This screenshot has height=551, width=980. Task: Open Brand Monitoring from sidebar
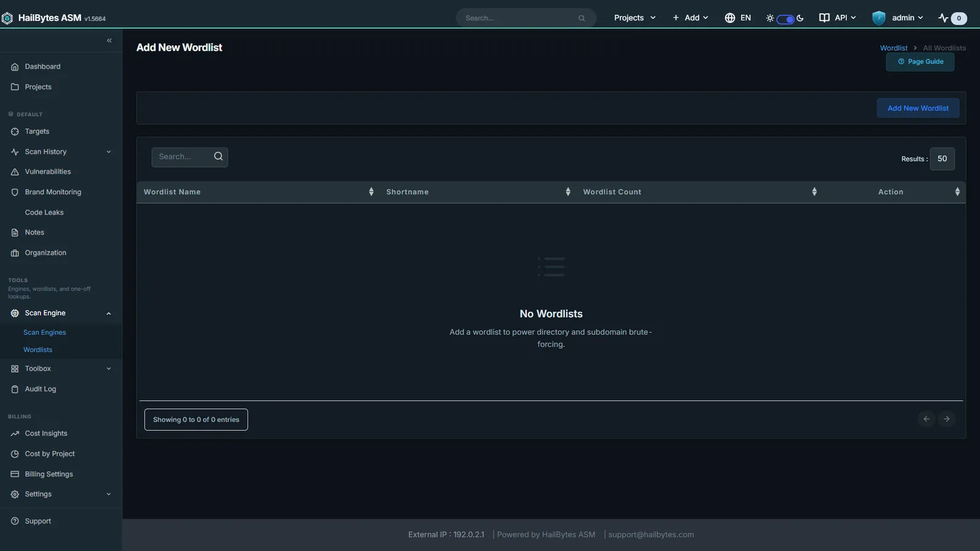(x=53, y=192)
